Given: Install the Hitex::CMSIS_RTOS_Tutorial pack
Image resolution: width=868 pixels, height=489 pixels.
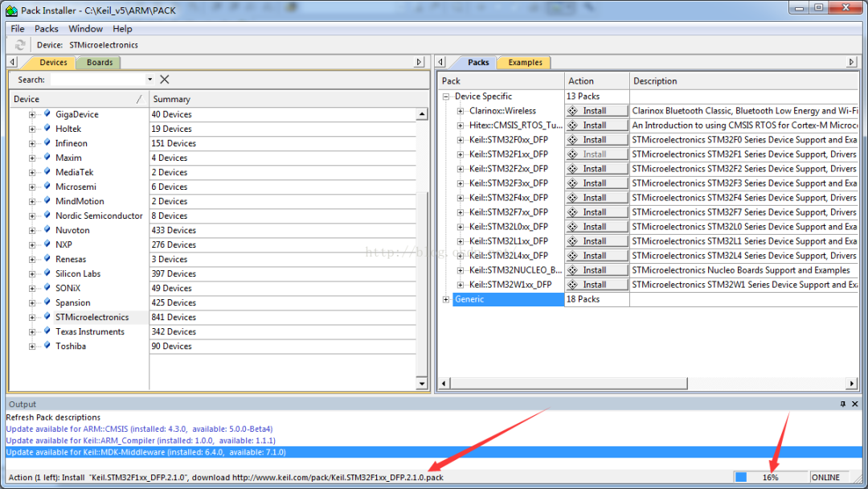Looking at the screenshot, I should (x=596, y=125).
